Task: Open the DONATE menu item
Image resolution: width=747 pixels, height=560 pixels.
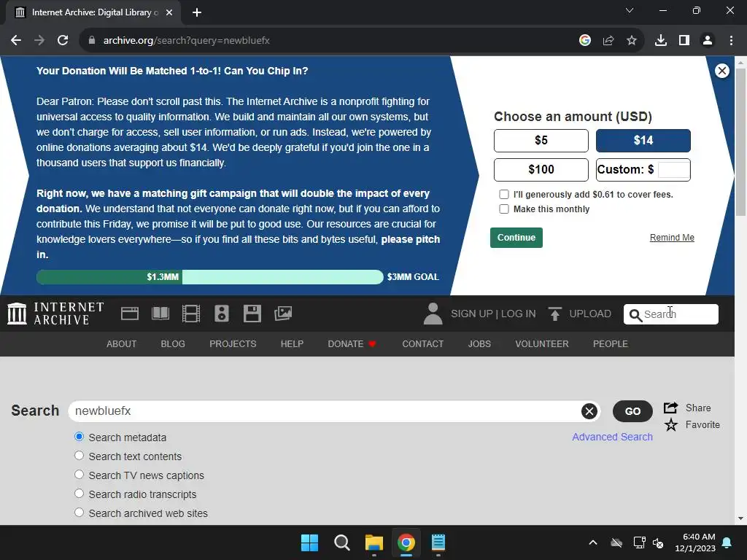Action: (x=352, y=344)
